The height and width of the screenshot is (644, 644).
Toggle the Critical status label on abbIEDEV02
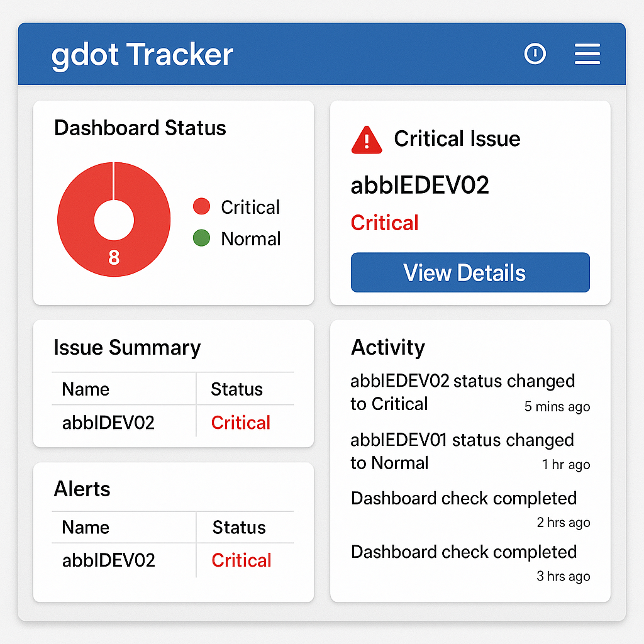pyautogui.click(x=384, y=223)
